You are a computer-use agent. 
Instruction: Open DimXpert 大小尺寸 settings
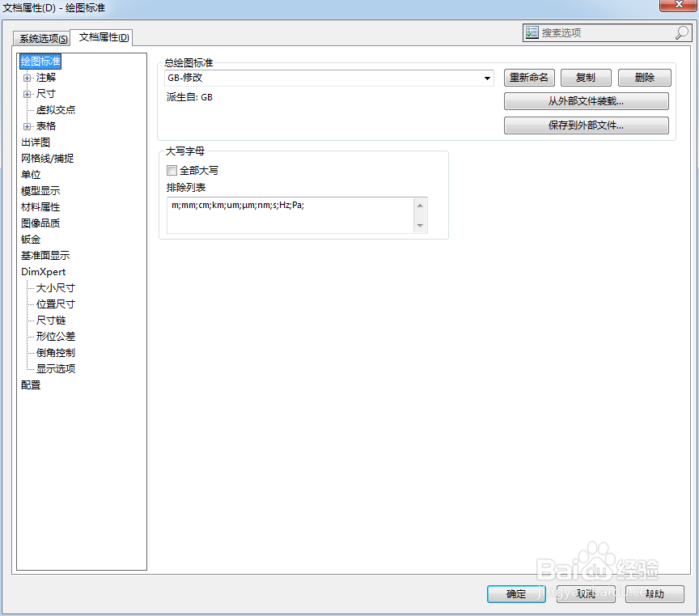[56, 288]
